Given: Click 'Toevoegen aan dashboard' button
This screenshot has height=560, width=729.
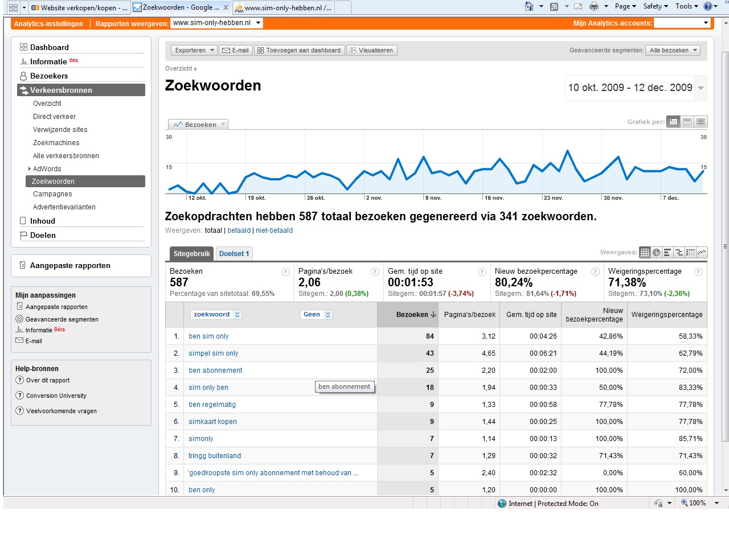Looking at the screenshot, I should 299,50.
